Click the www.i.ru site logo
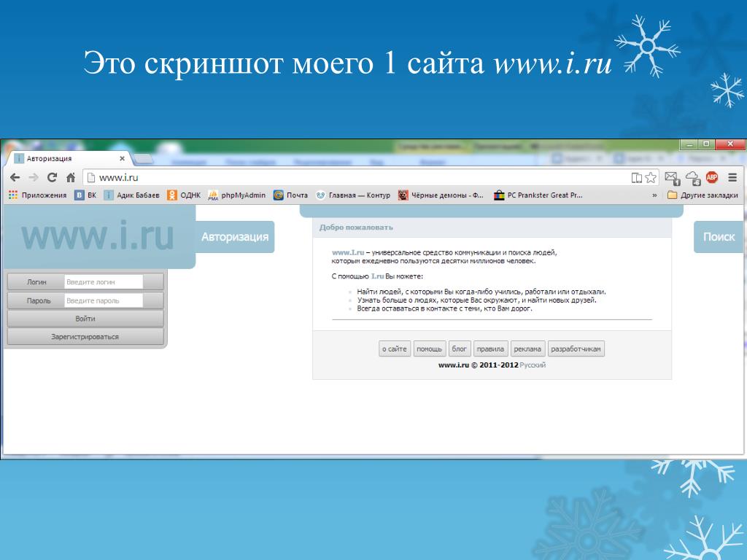 tap(98, 236)
